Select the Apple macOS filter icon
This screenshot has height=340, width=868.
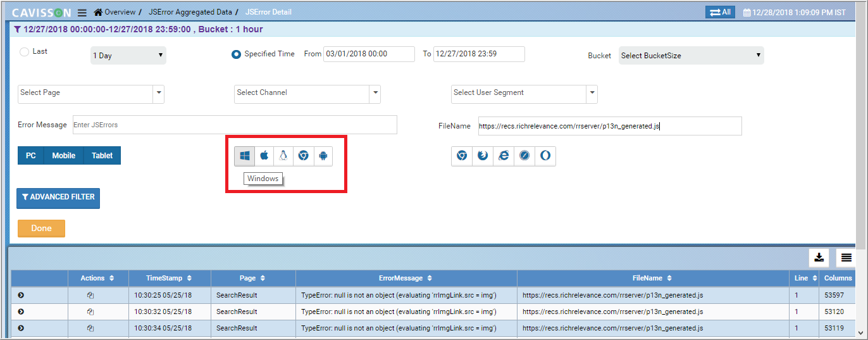click(264, 156)
